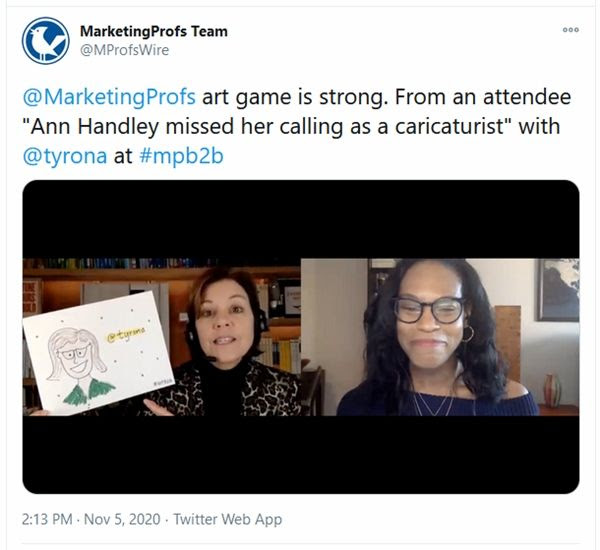Click the Nov 5, 2020 date

pos(122,519)
